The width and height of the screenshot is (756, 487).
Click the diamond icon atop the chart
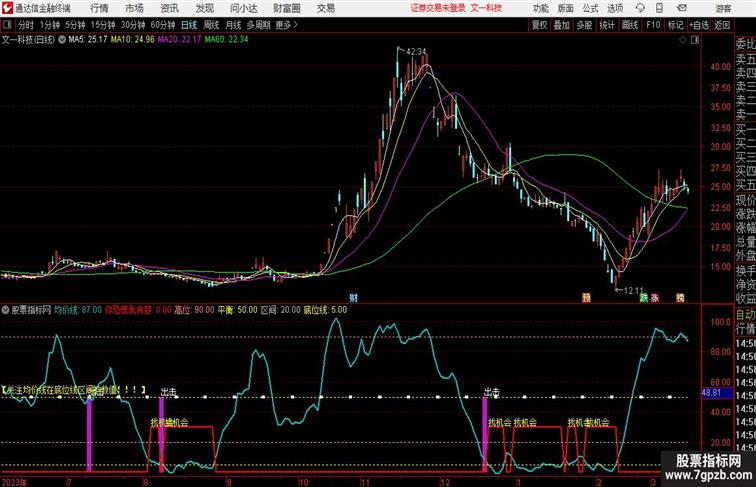point(683,40)
